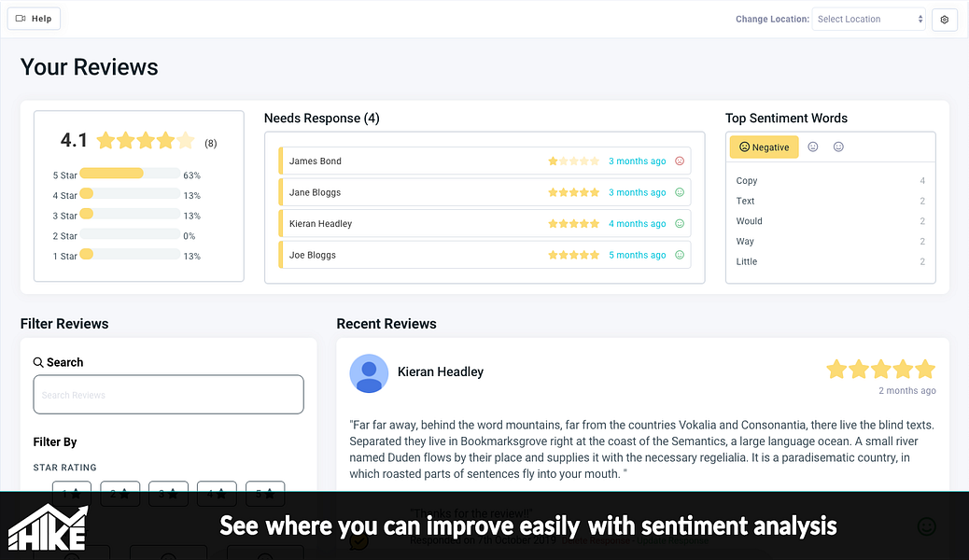Click the Search Reviews input field
969x560 pixels.
(x=168, y=395)
